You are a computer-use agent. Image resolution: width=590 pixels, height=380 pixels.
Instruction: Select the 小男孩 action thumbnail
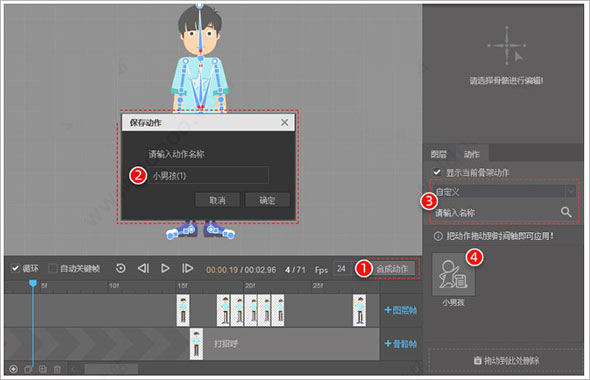(x=453, y=275)
